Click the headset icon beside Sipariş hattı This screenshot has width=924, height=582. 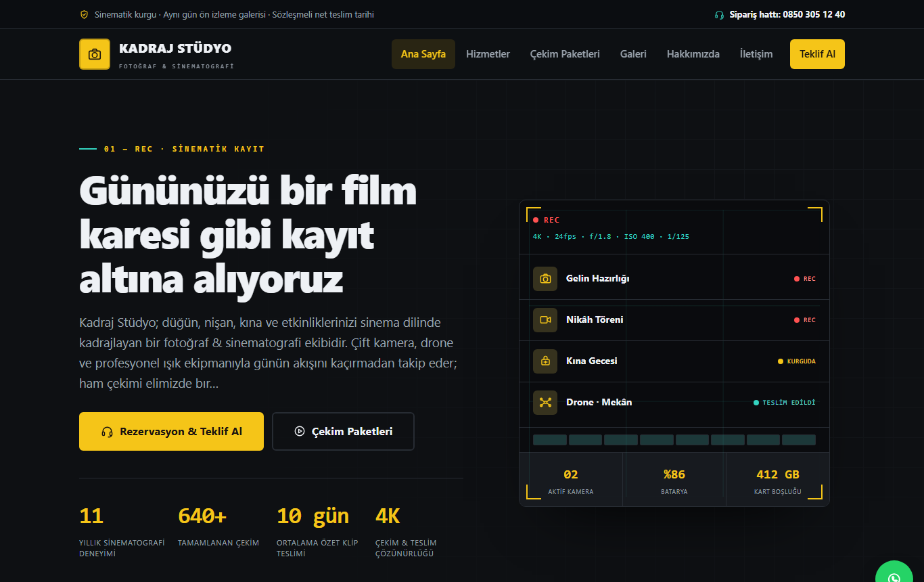(x=719, y=14)
